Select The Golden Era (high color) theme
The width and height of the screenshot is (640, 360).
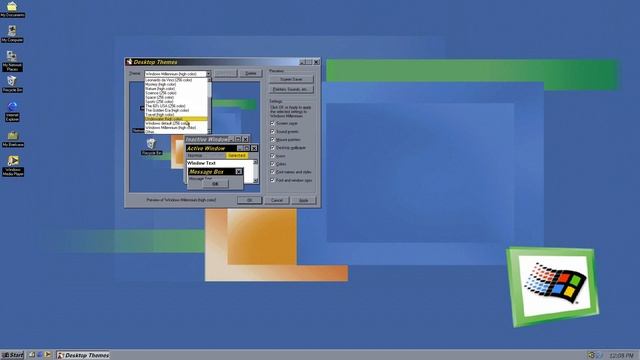click(176, 110)
